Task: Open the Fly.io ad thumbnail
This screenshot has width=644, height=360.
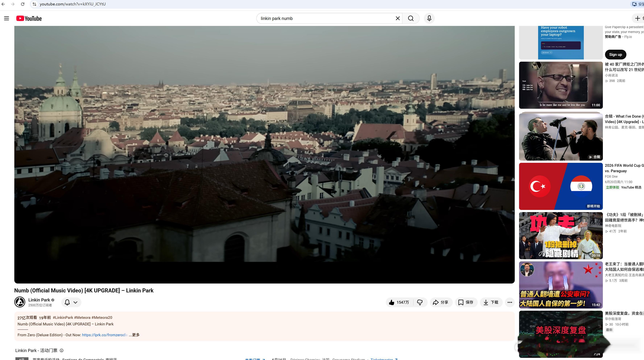Action: coord(561,42)
